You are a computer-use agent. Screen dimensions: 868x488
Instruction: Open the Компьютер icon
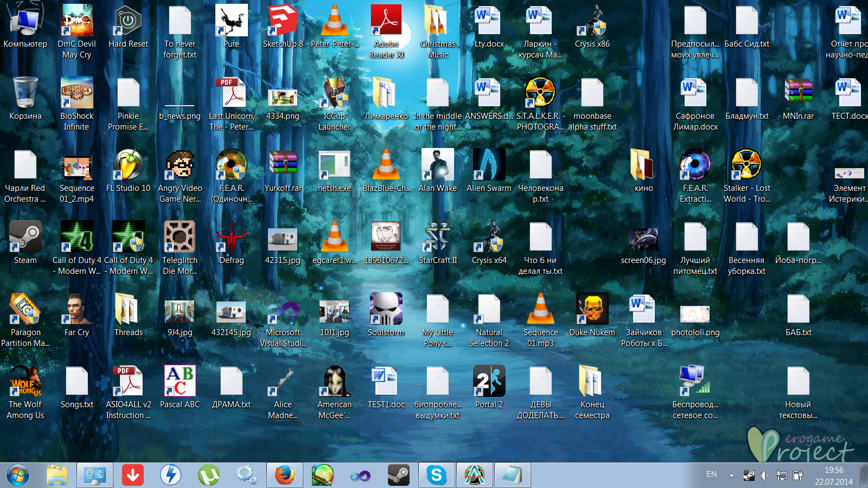pyautogui.click(x=25, y=26)
